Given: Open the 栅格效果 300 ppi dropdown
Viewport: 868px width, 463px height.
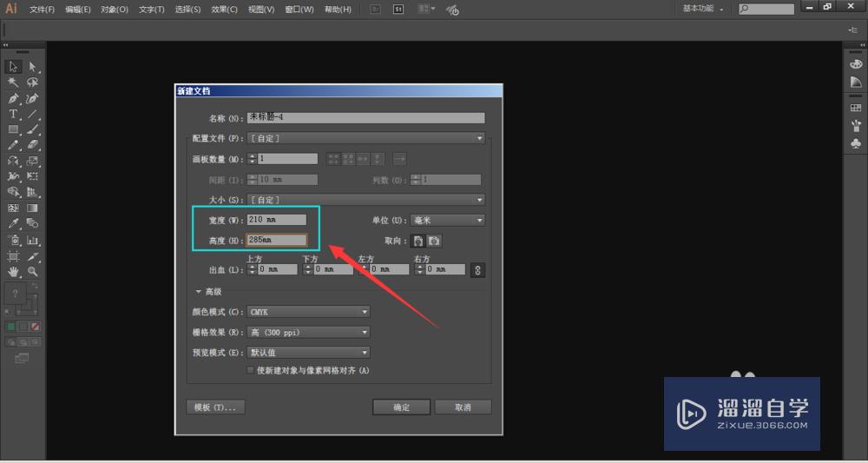Looking at the screenshot, I should coord(308,333).
